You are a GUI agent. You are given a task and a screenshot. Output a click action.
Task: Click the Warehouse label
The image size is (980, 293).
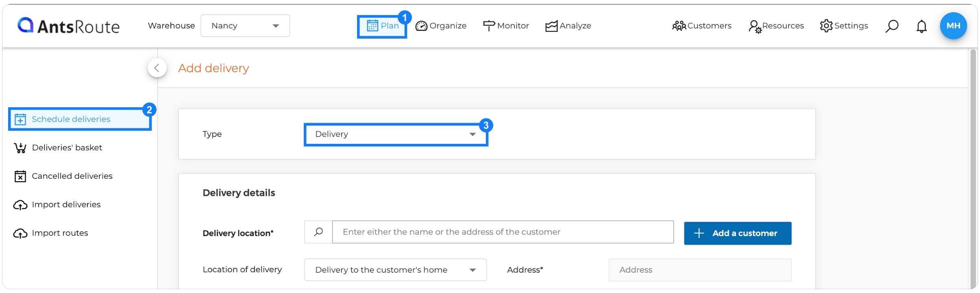click(x=171, y=26)
